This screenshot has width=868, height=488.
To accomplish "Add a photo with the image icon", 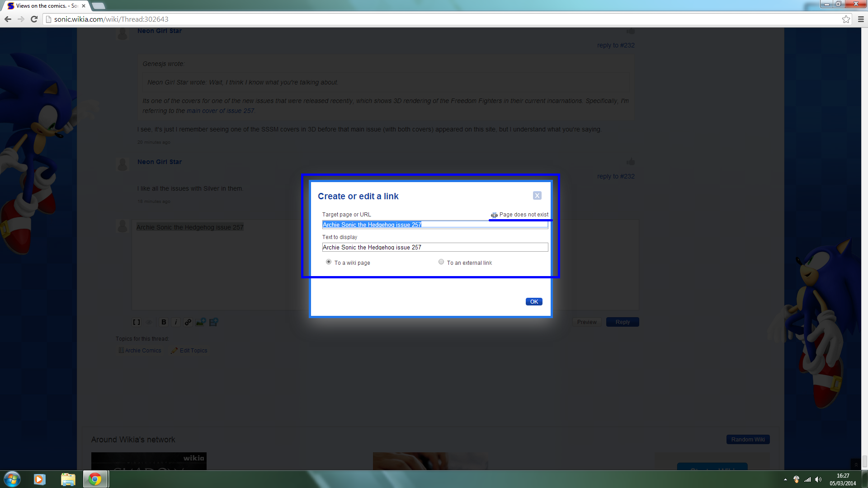I will click(x=201, y=322).
